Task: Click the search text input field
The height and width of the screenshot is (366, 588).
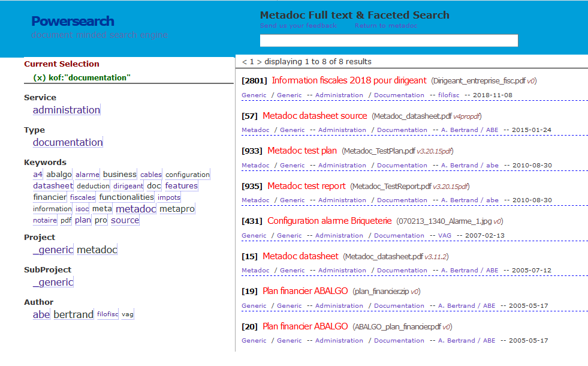Action: click(388, 41)
